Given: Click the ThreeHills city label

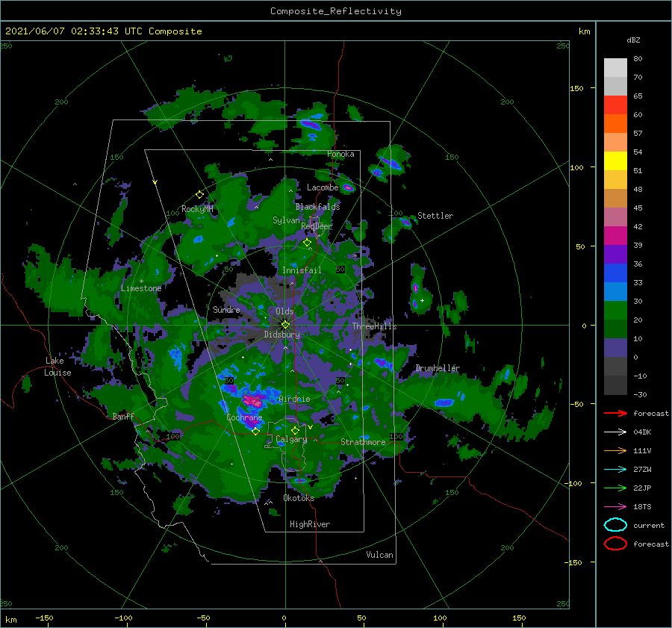Looking at the screenshot, I should (375, 326).
